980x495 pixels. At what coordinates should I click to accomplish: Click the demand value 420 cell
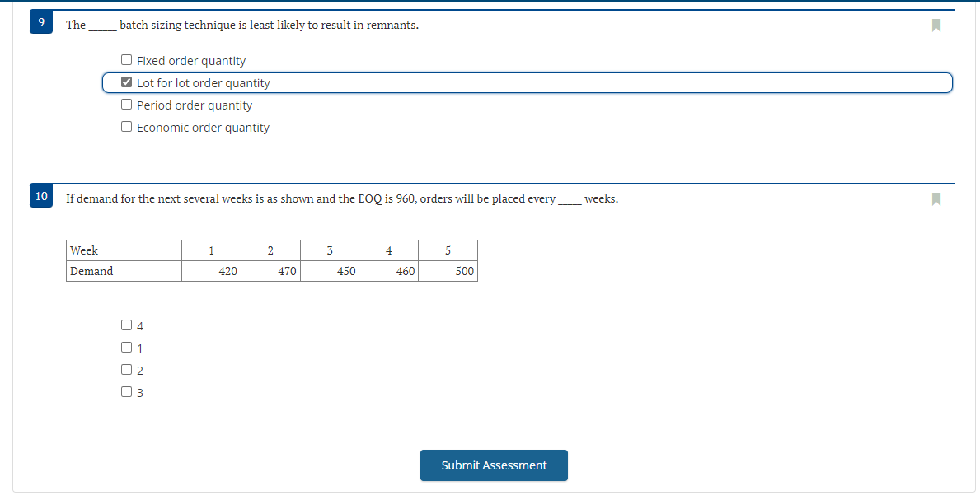point(211,270)
